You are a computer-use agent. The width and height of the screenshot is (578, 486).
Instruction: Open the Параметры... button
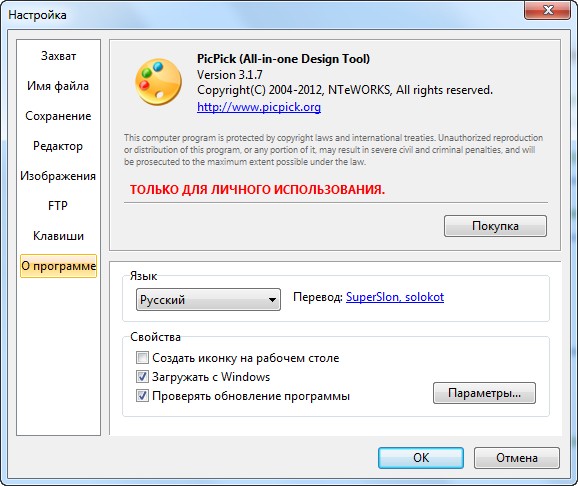pos(484,393)
